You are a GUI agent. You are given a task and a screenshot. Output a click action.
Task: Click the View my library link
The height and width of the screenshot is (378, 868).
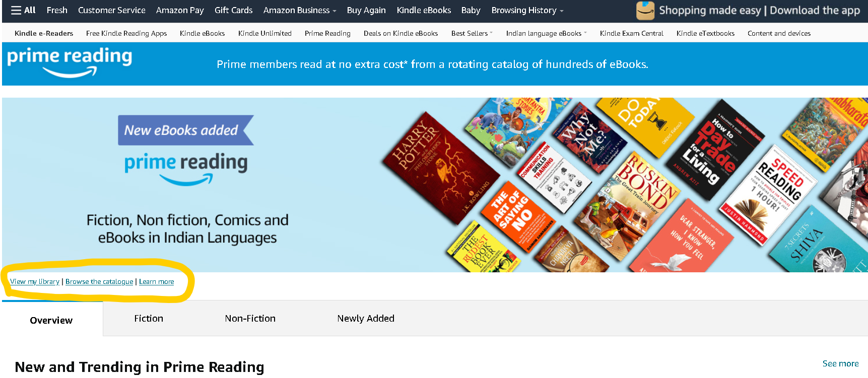pos(35,281)
